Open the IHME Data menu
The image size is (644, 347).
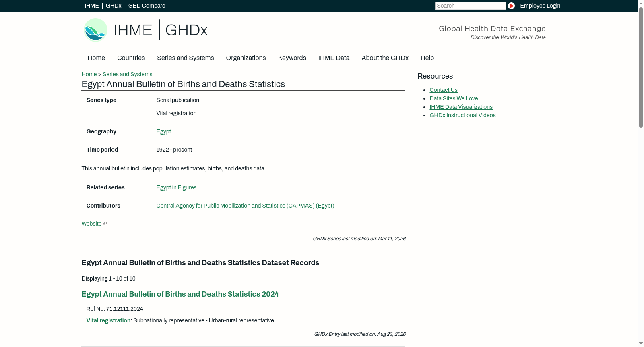334,58
